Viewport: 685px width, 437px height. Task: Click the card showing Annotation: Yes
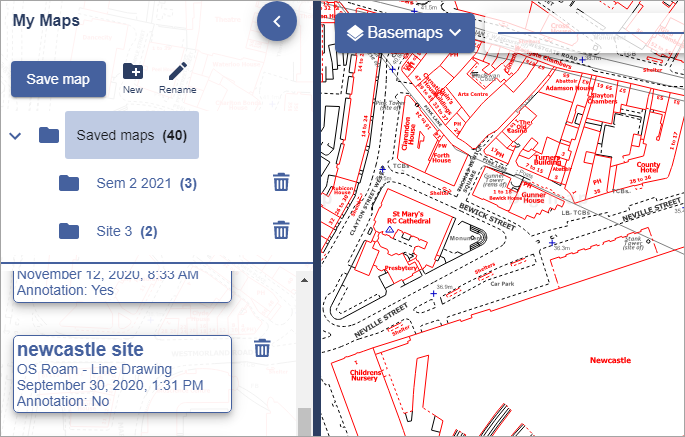pyautogui.click(x=122, y=286)
